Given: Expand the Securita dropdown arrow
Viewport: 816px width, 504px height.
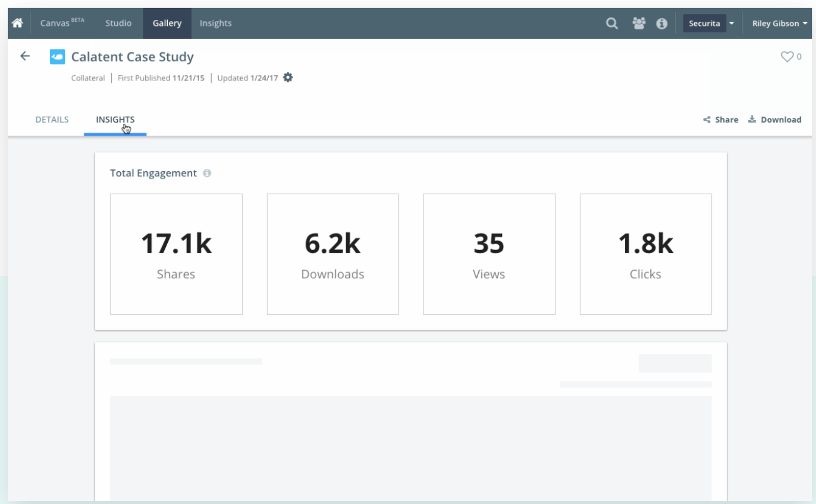Looking at the screenshot, I should pos(731,23).
